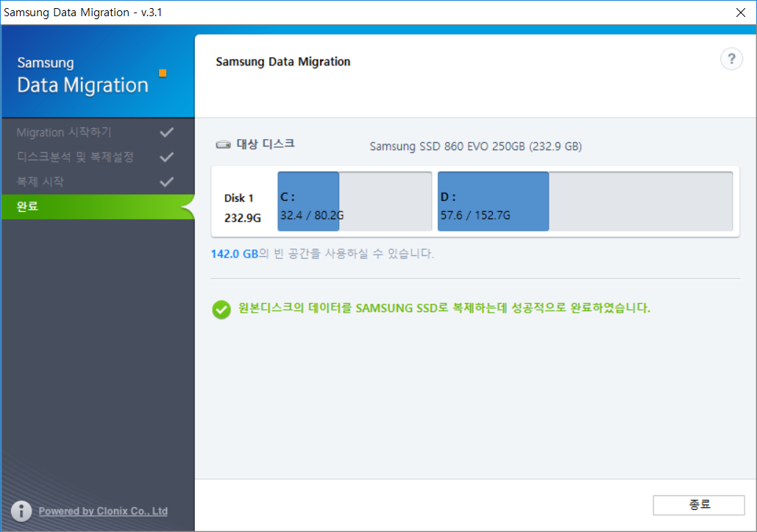Click the checkmark next to Migration 시작하기
Image resolution: width=757 pixels, height=532 pixels.
[x=166, y=132]
